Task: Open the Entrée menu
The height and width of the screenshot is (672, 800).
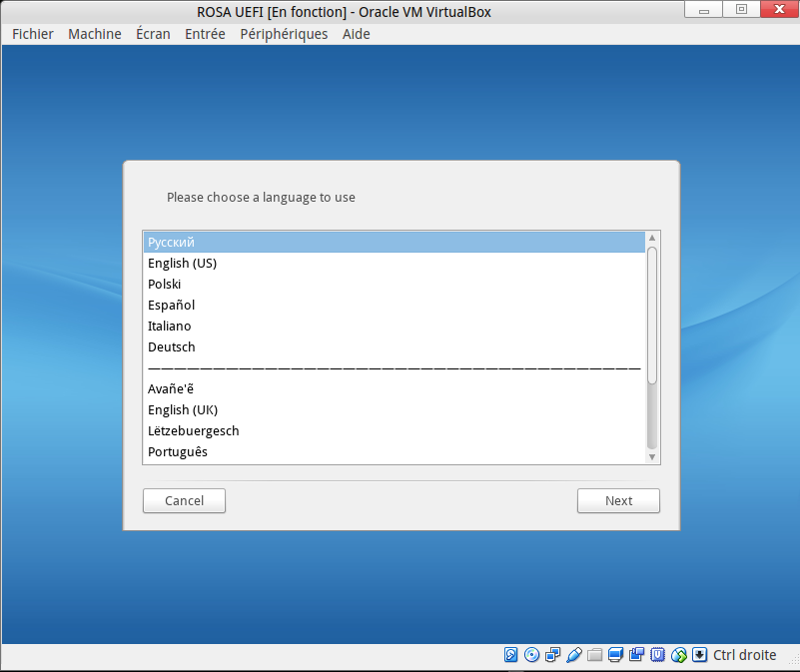Action: pos(205,34)
